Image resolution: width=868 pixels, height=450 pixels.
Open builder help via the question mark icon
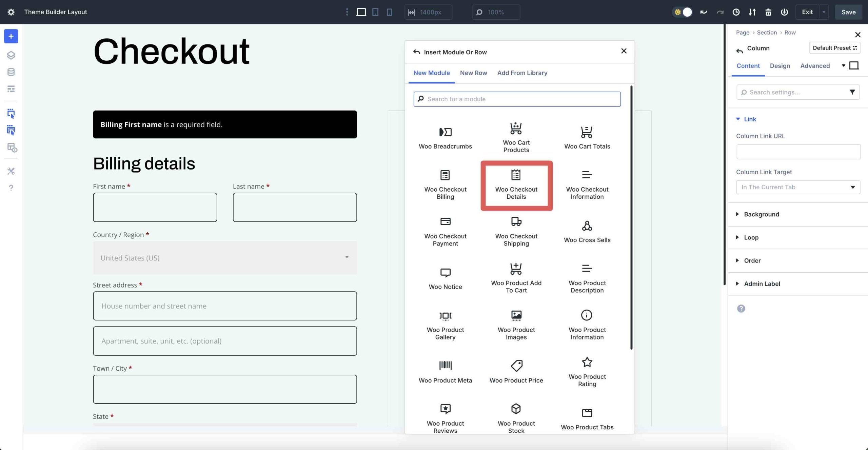[11, 188]
